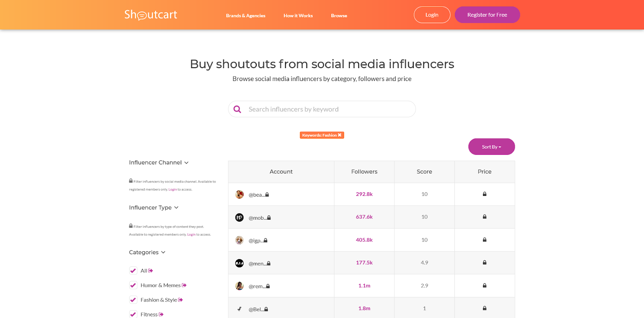The height and width of the screenshot is (318, 644).
Task: Click the Shoutcart logo
Action: coord(151,15)
